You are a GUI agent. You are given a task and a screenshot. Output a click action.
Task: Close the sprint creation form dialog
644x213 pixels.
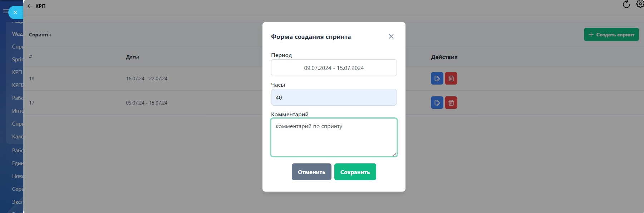coord(391,36)
